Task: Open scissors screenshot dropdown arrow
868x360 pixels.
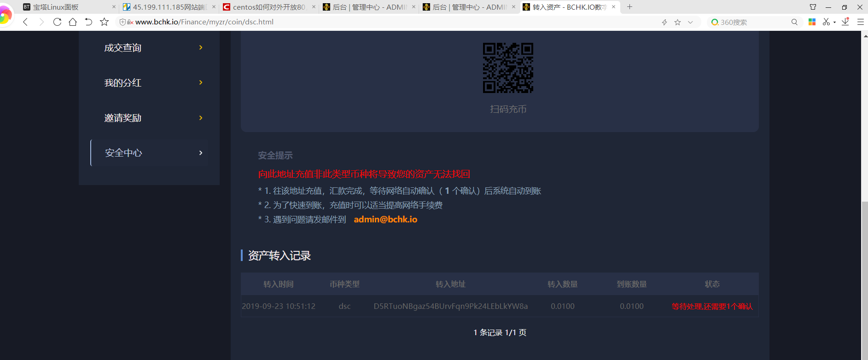Action: click(834, 22)
